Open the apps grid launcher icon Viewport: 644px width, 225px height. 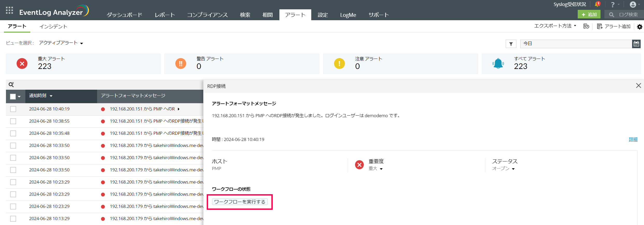coord(9,10)
